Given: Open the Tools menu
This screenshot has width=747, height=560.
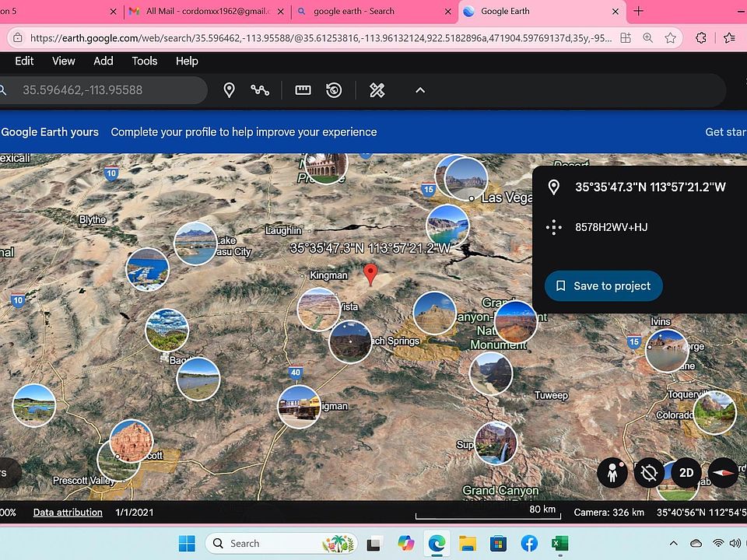Looking at the screenshot, I should pos(145,61).
